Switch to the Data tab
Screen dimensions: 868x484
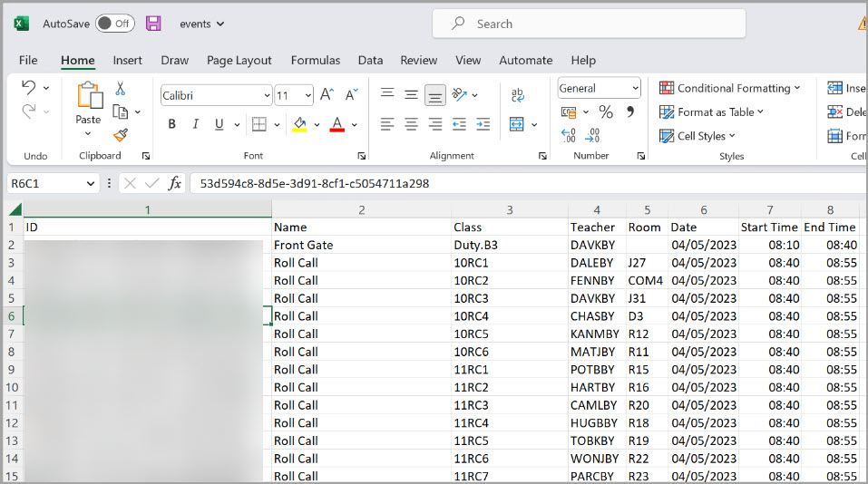370,61
